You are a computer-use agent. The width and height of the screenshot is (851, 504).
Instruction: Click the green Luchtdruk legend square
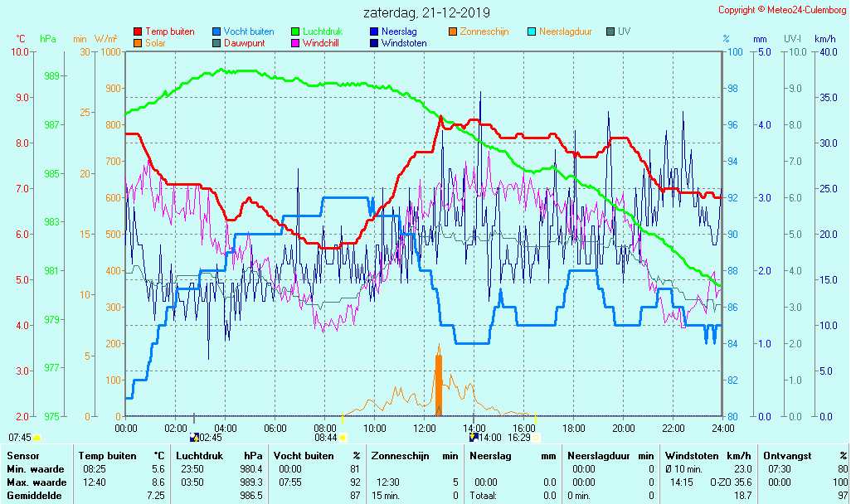[x=295, y=31]
